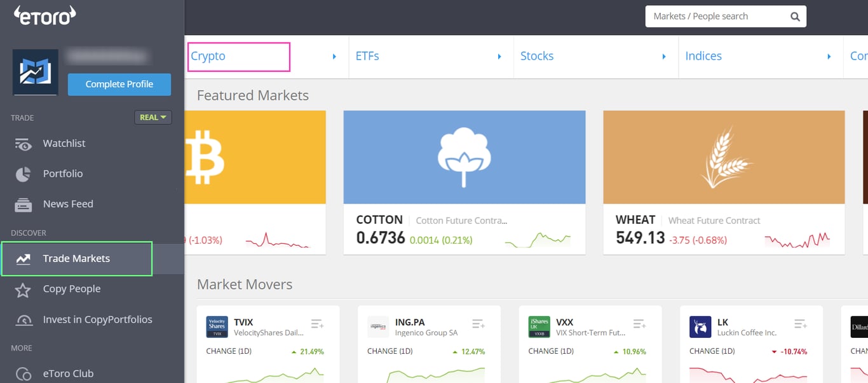The height and width of the screenshot is (383, 868).
Task: Switch to the ETFs tab
Action: pyautogui.click(x=367, y=56)
